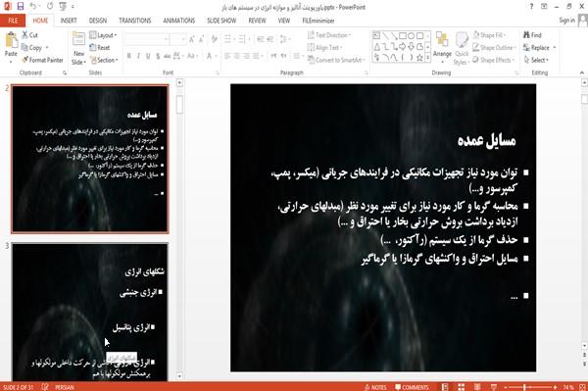588x391 pixels.
Task: Undo the last action
Action: pos(33,7)
